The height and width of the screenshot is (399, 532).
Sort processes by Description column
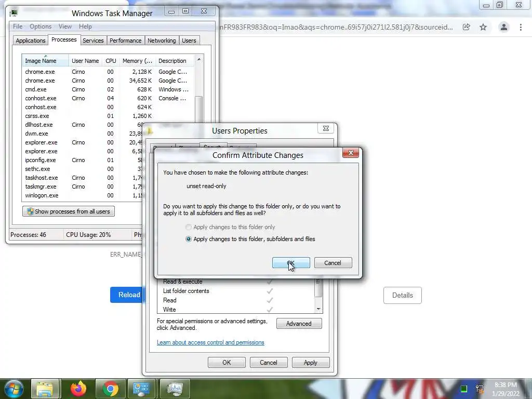click(175, 61)
